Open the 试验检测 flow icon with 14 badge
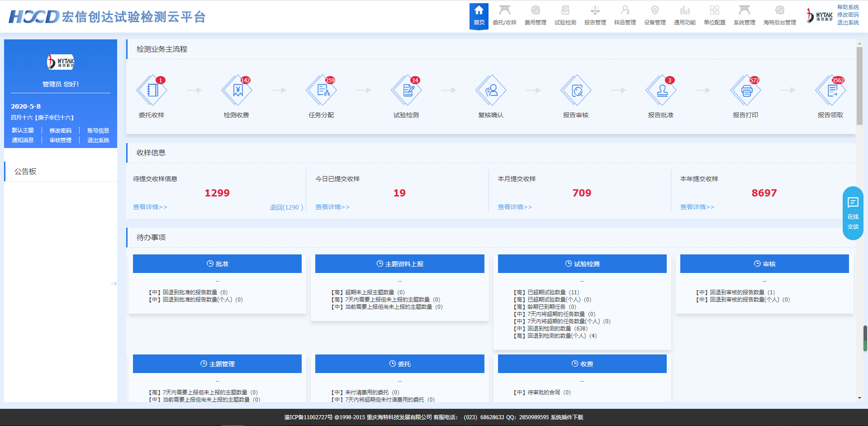This screenshot has width=868, height=426. click(406, 90)
